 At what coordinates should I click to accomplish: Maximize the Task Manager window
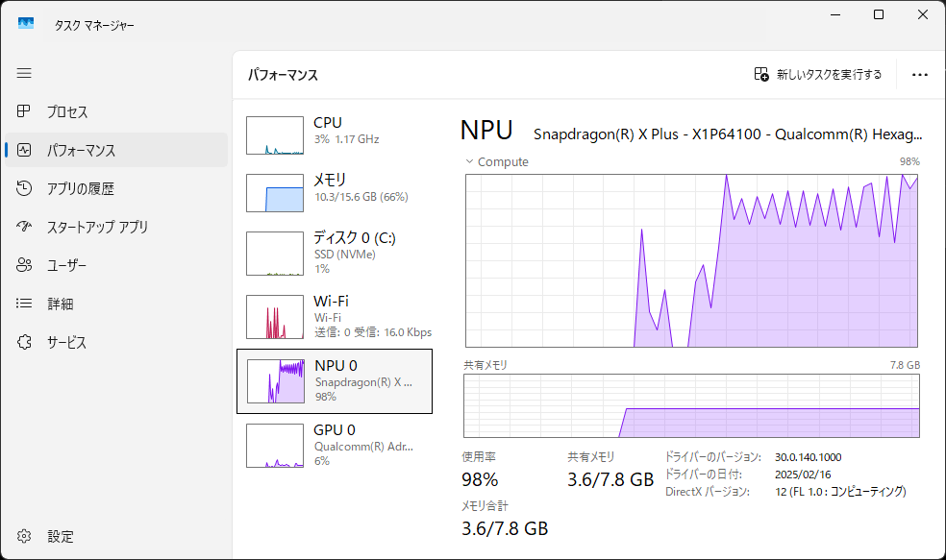coord(879,15)
